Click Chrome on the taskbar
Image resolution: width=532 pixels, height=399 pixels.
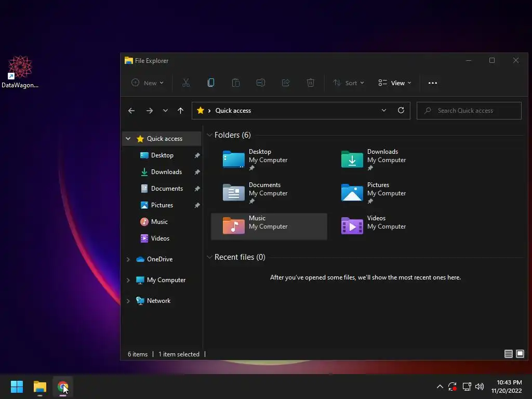tap(63, 387)
